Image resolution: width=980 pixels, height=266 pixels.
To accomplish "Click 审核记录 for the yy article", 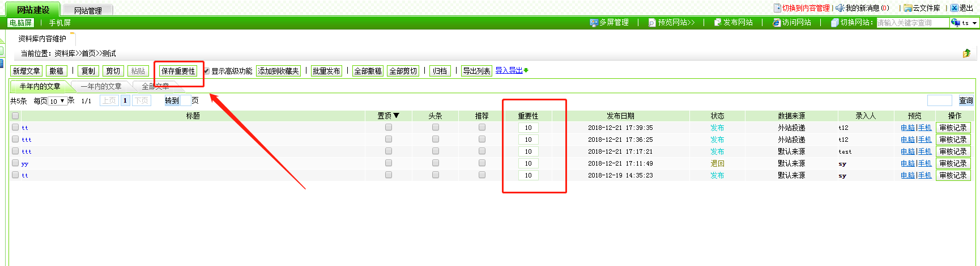I will (x=953, y=163).
